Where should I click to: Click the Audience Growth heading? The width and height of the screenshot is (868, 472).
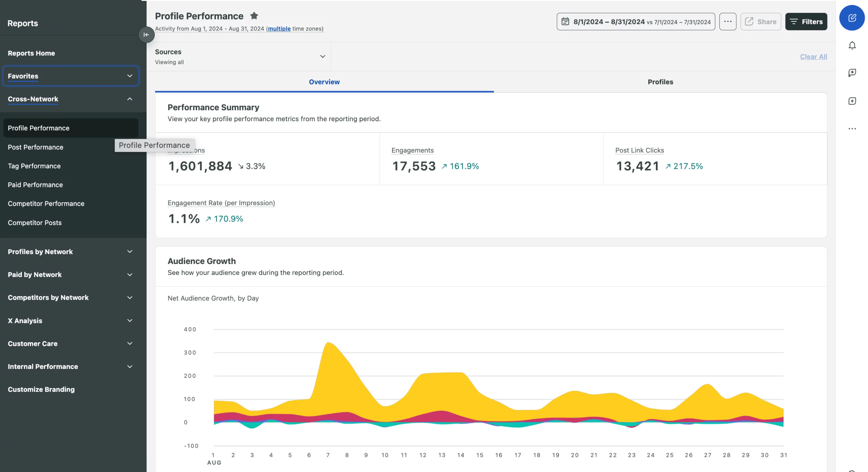201,261
